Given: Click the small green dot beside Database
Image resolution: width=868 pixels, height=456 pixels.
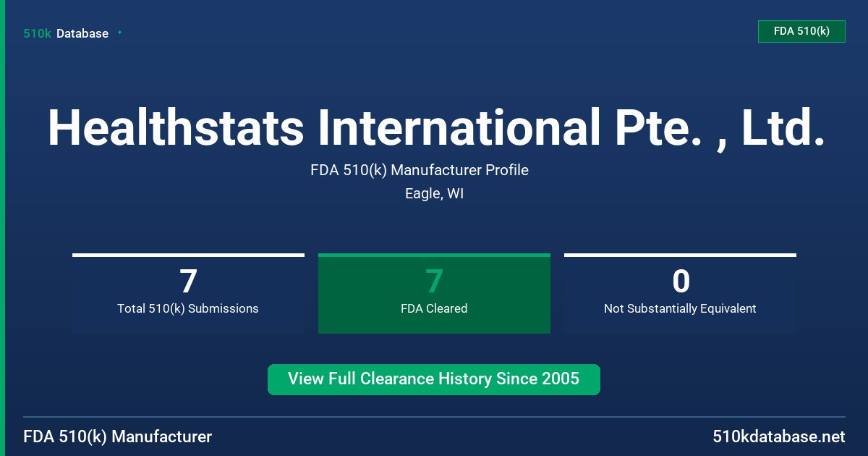Looking at the screenshot, I should pos(119,33).
